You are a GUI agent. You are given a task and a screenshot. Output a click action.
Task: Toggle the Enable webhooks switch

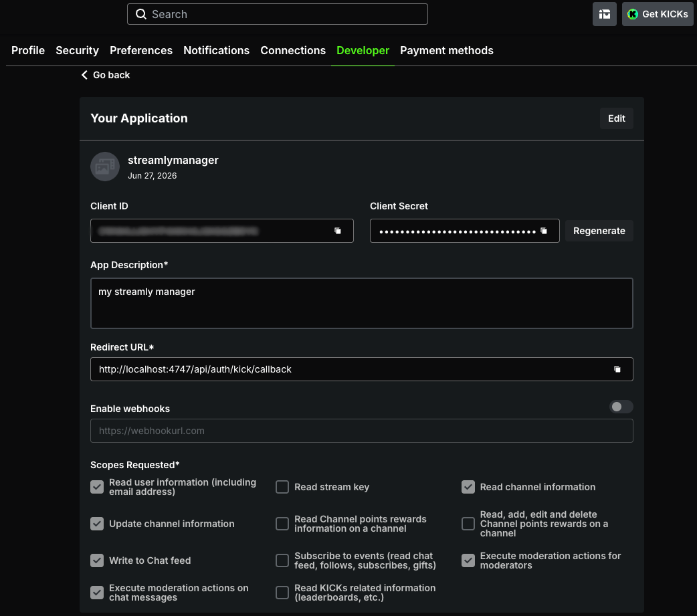click(621, 407)
